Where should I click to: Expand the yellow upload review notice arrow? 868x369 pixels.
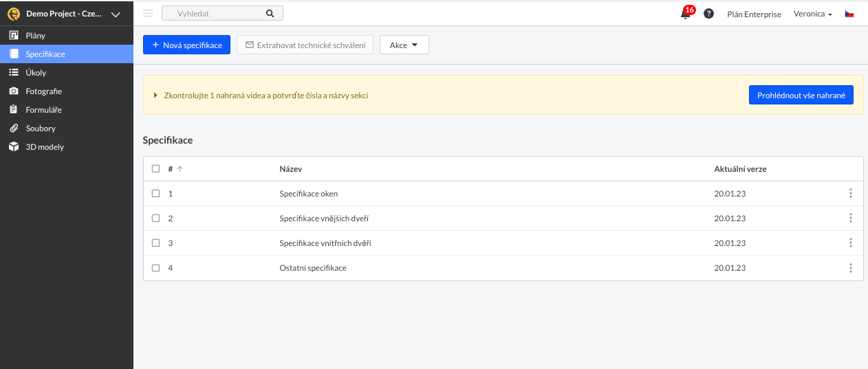pyautogui.click(x=156, y=96)
